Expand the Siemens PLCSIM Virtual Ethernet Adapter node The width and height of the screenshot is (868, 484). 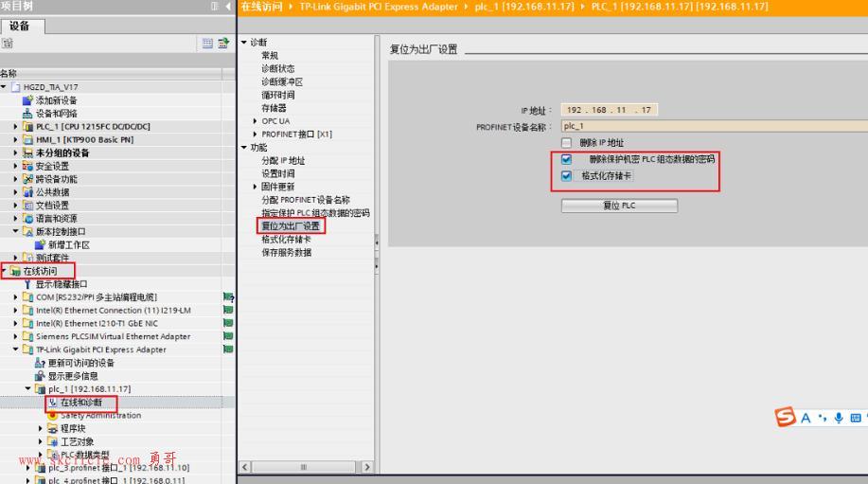click(x=15, y=336)
